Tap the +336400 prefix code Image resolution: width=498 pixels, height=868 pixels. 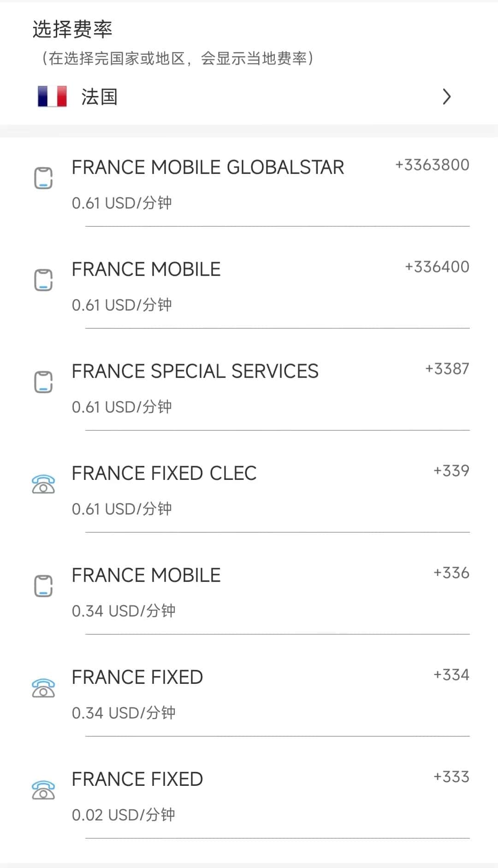click(x=437, y=267)
